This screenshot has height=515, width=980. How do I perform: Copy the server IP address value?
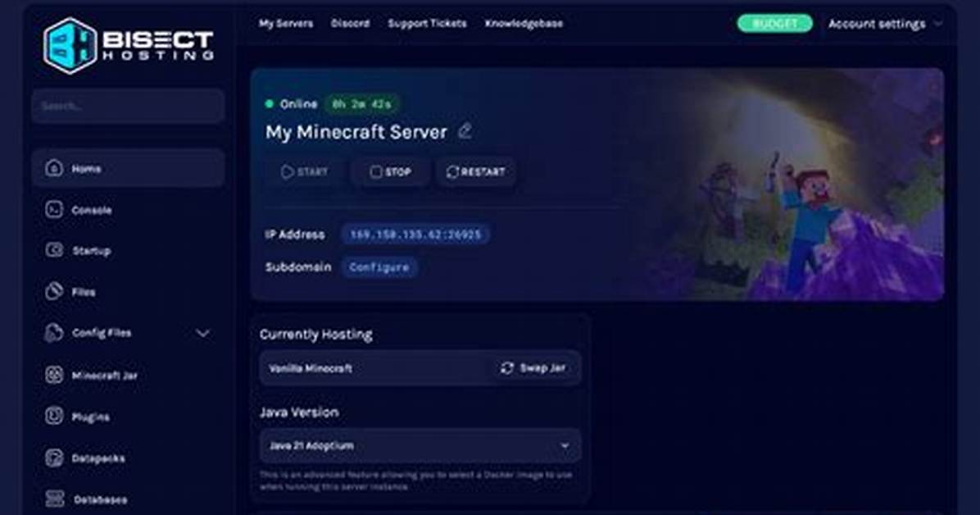click(415, 235)
